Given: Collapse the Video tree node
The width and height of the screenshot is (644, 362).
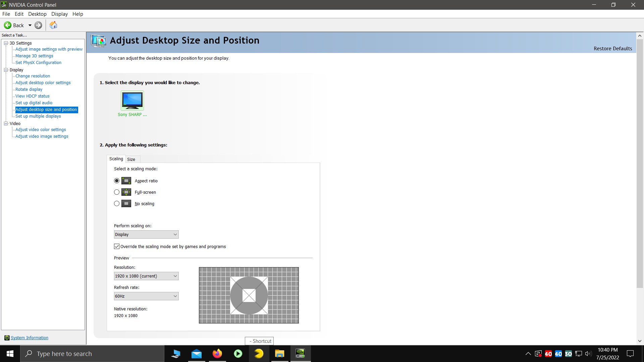Looking at the screenshot, I should coord(6,123).
